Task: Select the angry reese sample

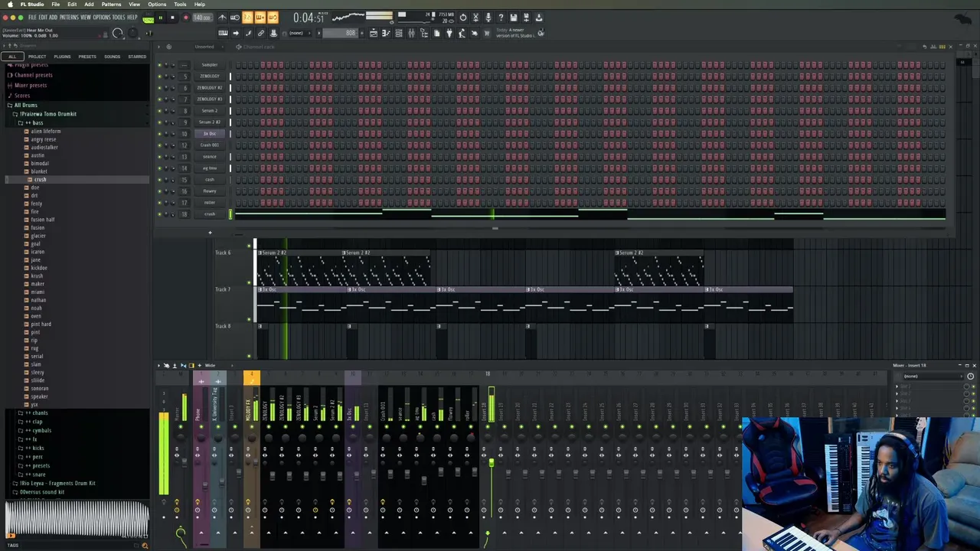Action: pos(43,139)
